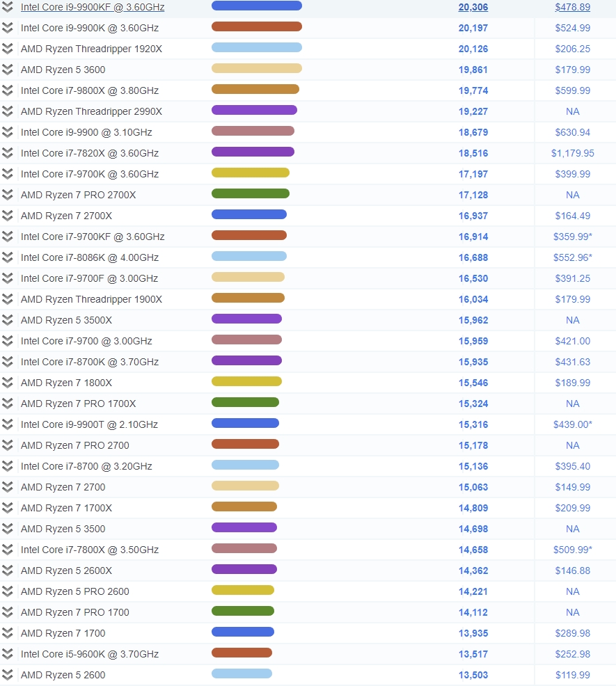Open the AMD Ryzen 7 PRO 2700 link
Viewport: 616px width, 686px height.
(x=75, y=445)
